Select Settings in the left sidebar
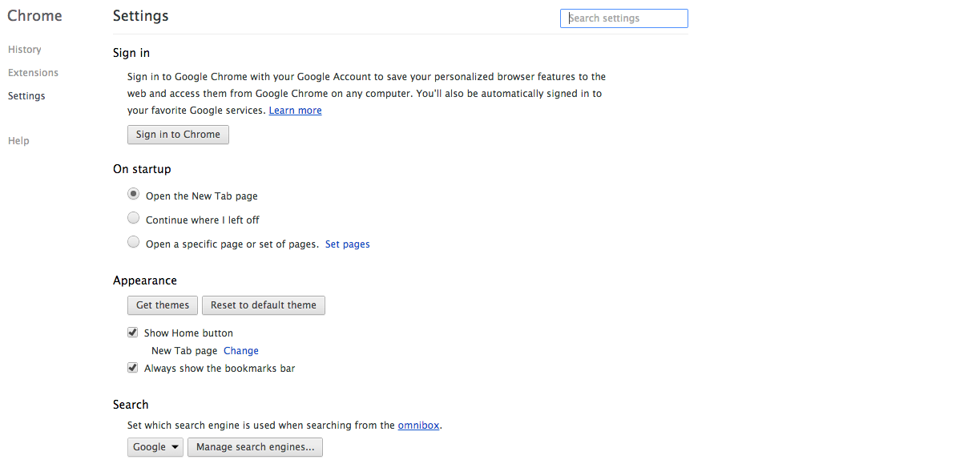The height and width of the screenshot is (472, 980). click(26, 96)
